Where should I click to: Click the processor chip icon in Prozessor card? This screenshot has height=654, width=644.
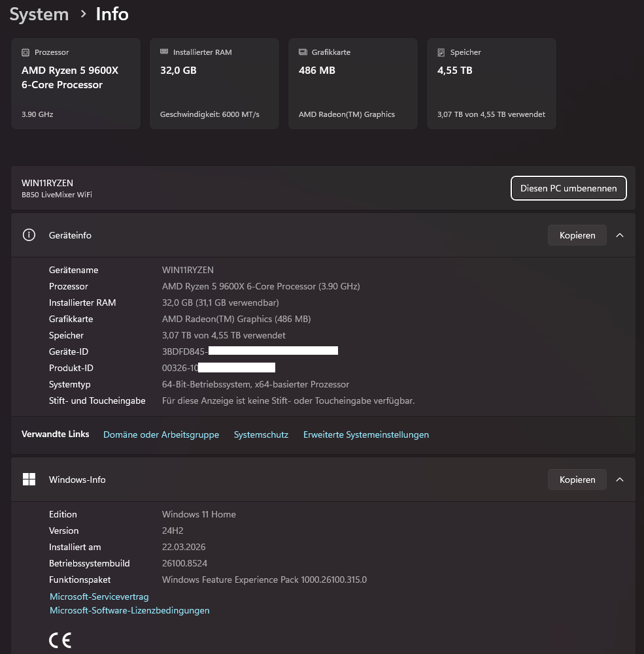[x=25, y=52]
